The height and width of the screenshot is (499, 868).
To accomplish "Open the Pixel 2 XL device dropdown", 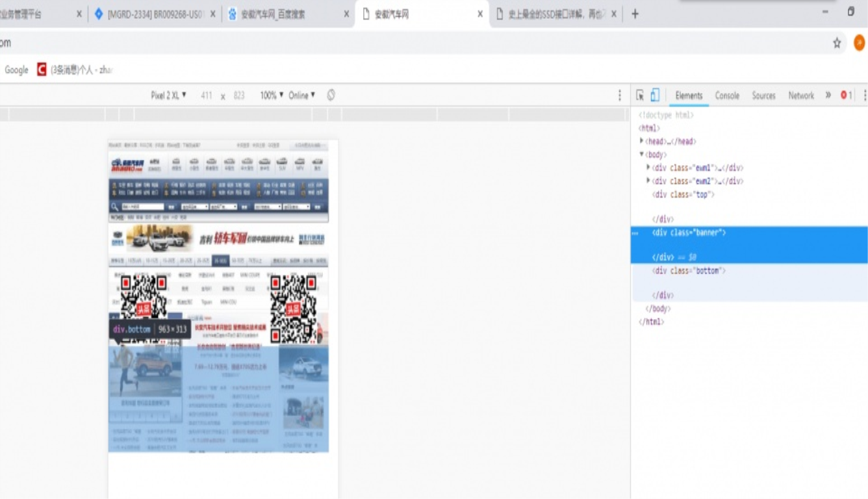I will [168, 96].
